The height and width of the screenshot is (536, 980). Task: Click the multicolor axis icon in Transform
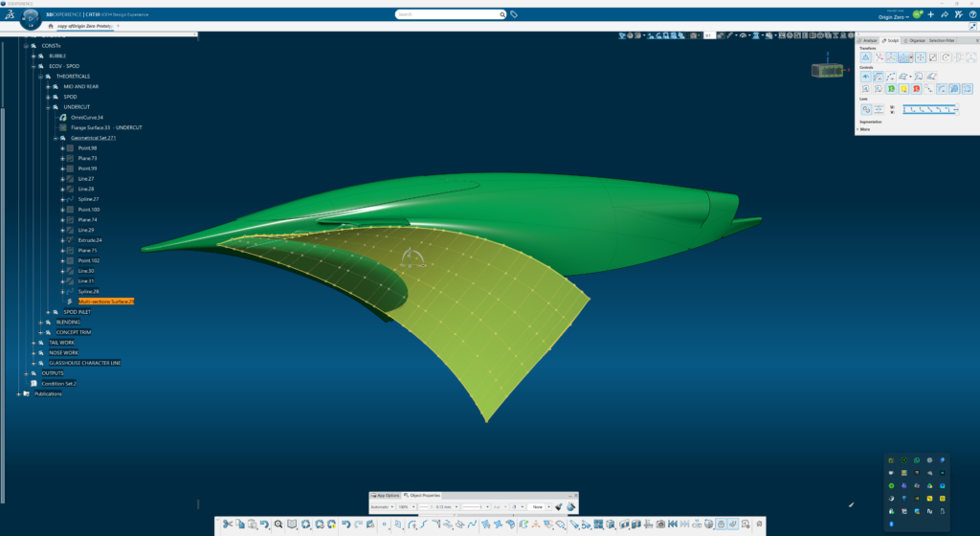click(x=879, y=57)
